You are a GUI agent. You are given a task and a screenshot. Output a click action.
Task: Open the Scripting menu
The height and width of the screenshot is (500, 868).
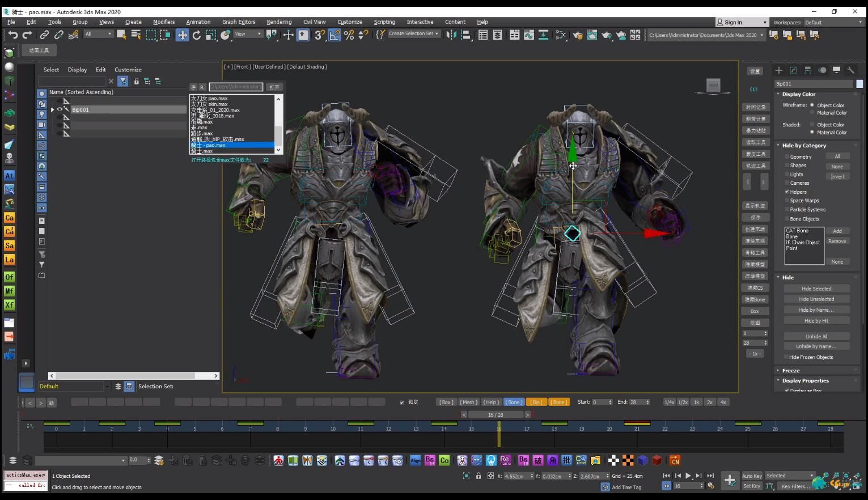point(384,22)
